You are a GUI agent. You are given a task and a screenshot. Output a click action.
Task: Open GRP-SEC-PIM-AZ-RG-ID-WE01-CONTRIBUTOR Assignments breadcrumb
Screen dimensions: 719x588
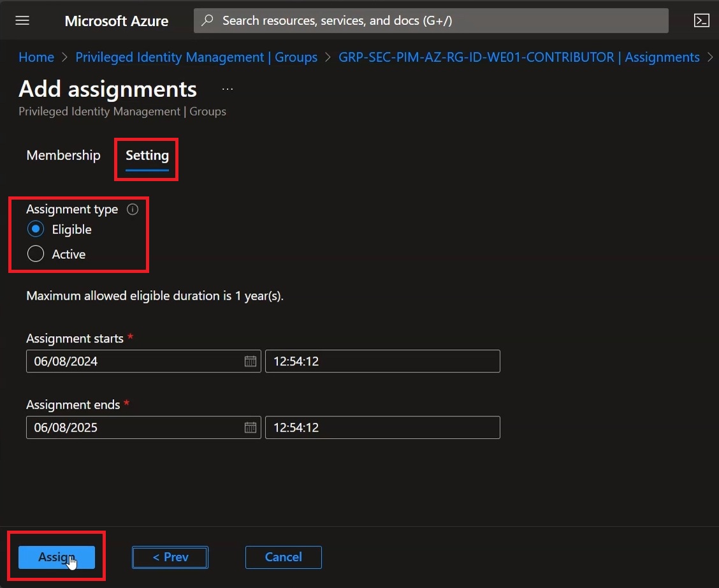click(519, 57)
